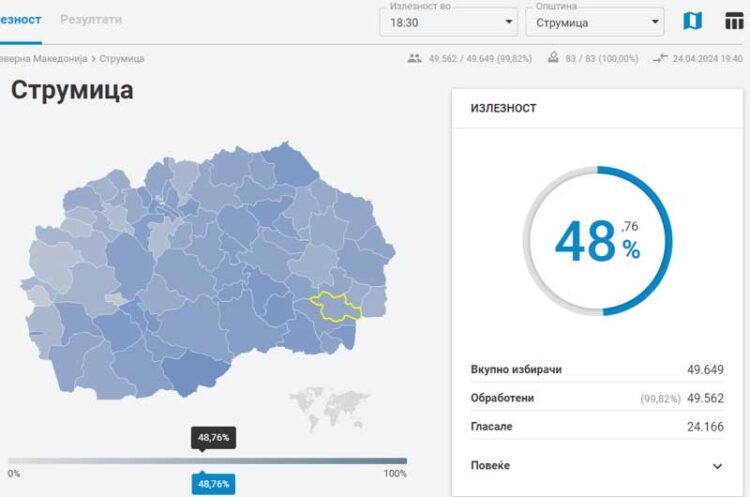Viewport: 750px width, 497px height.
Task: Click the last update arrows icon
Action: [660, 58]
